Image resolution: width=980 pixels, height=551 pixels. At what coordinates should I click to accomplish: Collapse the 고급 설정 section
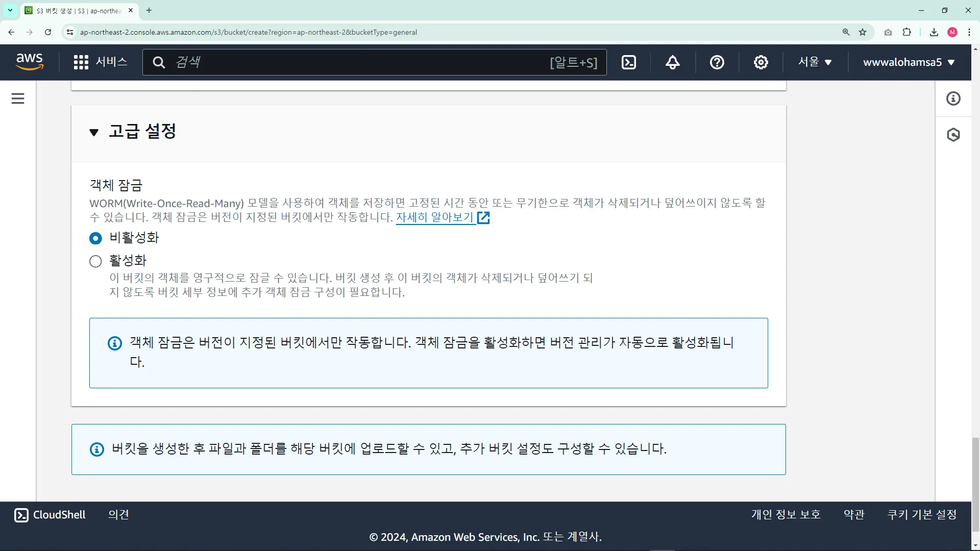pyautogui.click(x=94, y=132)
